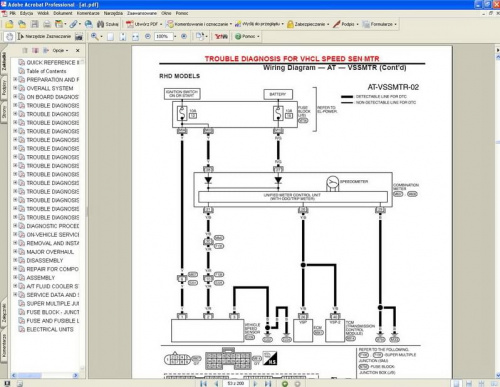This screenshot has height=387, width=500.
Task: Expand REPAIR FOR COMPO bookmark node
Action: [15, 269]
